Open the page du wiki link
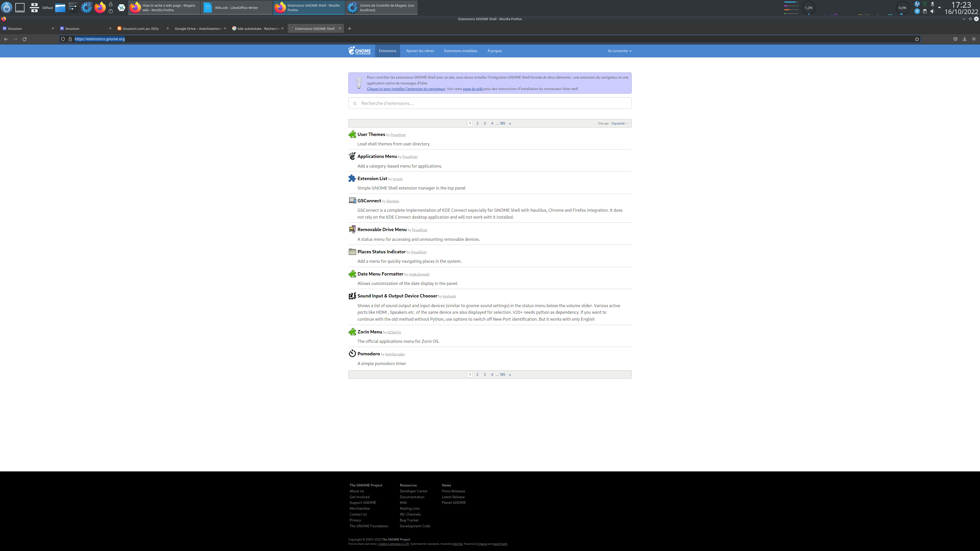 (x=472, y=89)
